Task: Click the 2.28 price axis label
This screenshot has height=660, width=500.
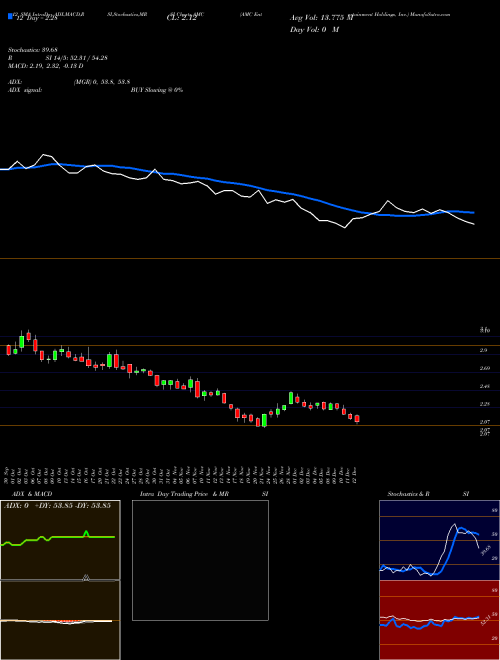Action: click(485, 404)
